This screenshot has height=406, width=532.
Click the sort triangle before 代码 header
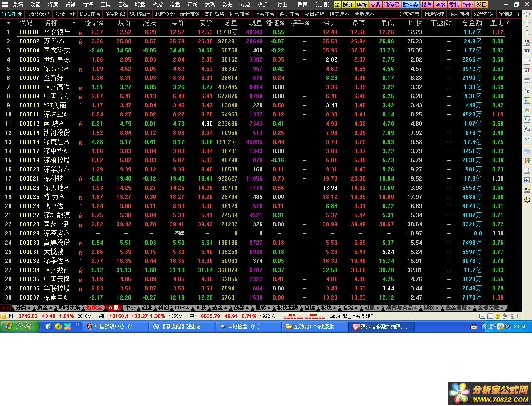click(x=8, y=23)
